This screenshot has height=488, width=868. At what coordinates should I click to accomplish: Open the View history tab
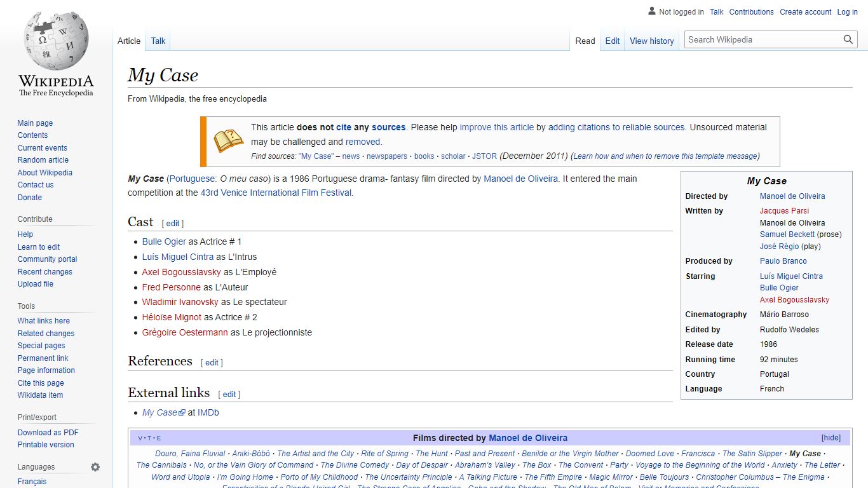coord(651,41)
